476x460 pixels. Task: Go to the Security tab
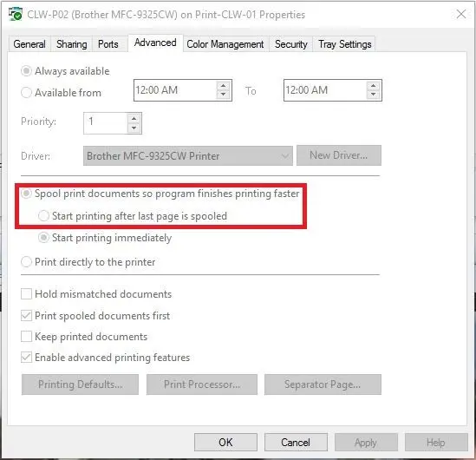coord(290,44)
